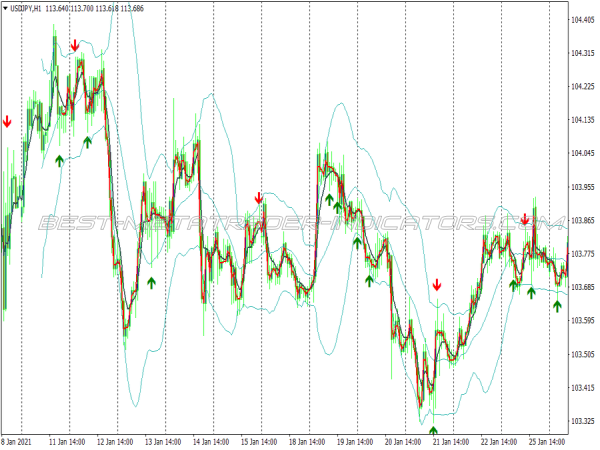Click the price label 103.415

coord(583,388)
